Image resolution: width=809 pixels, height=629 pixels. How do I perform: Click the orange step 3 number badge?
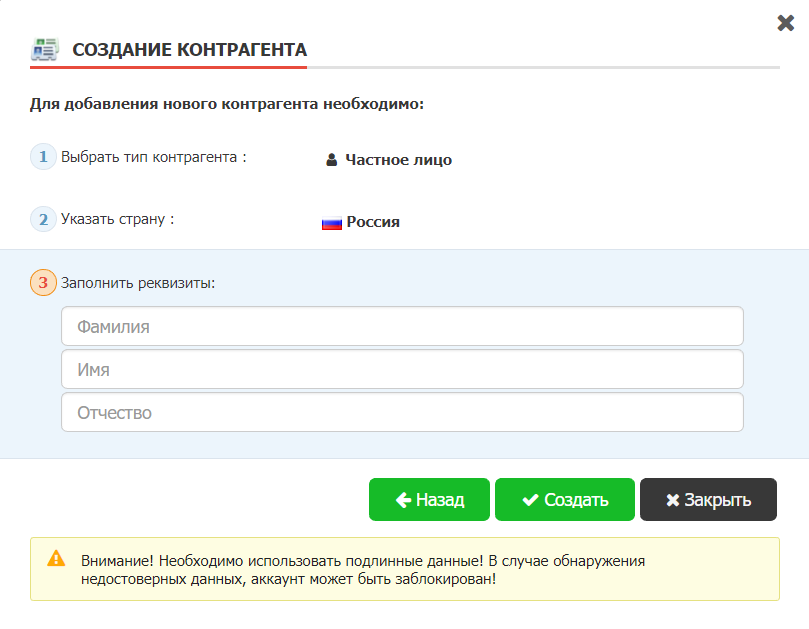point(43,283)
